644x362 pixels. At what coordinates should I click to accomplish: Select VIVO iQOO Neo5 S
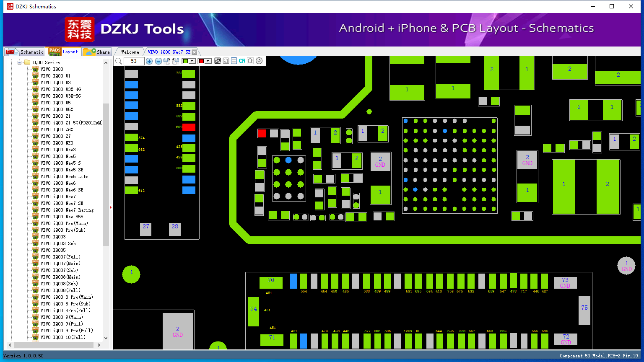[60, 163]
